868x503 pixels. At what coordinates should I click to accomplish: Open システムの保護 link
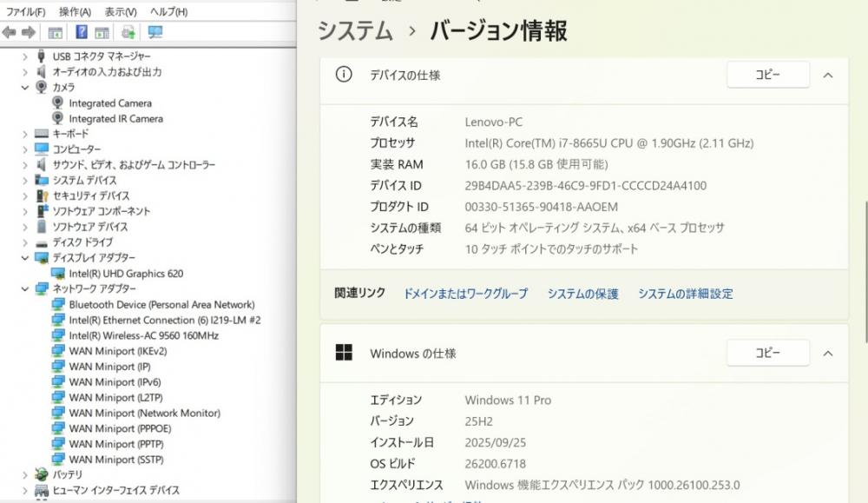point(582,294)
